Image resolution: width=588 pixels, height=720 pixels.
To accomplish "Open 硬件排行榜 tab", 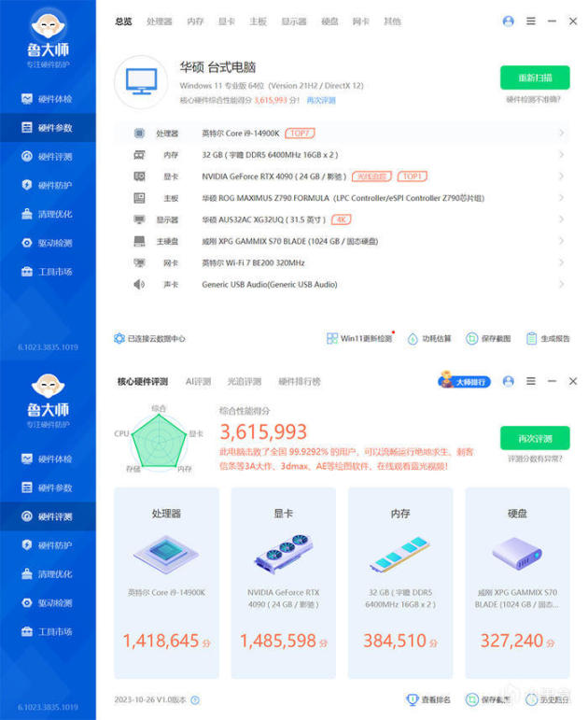I will point(300,381).
